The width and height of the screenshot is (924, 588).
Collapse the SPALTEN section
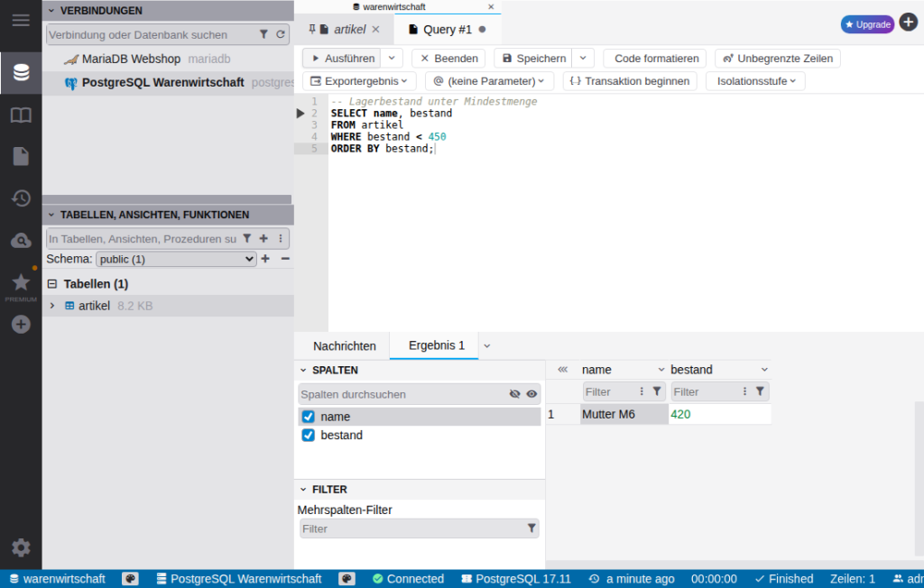[303, 370]
